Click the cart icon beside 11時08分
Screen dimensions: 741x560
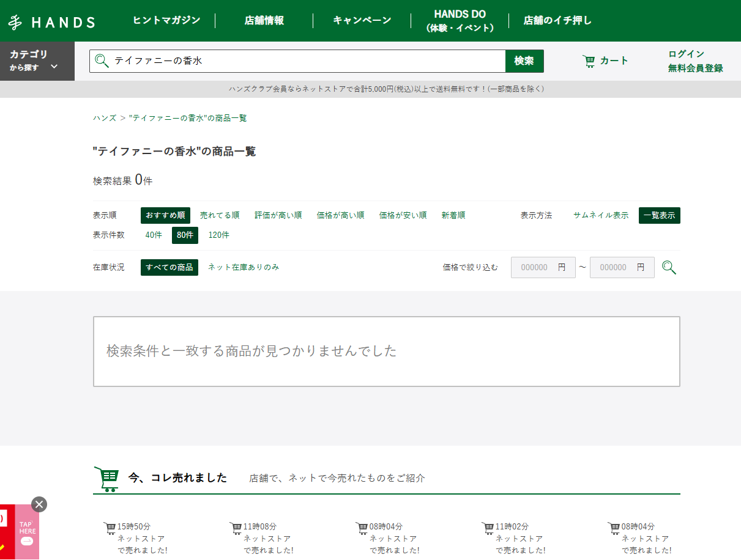(x=236, y=527)
